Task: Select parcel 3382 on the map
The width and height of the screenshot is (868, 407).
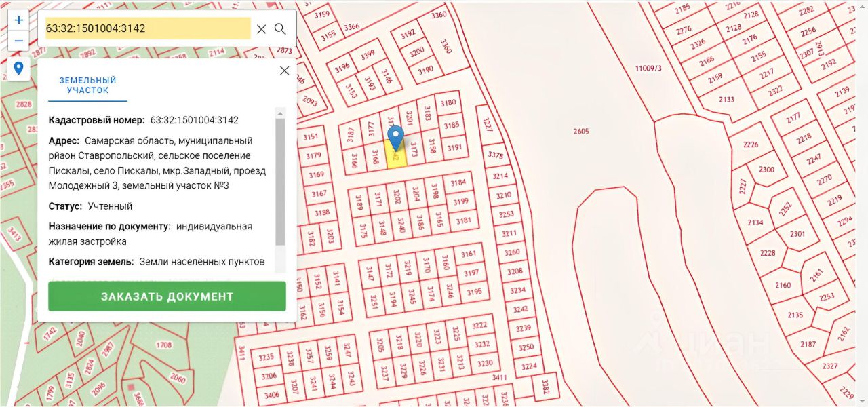Action: 545,387
